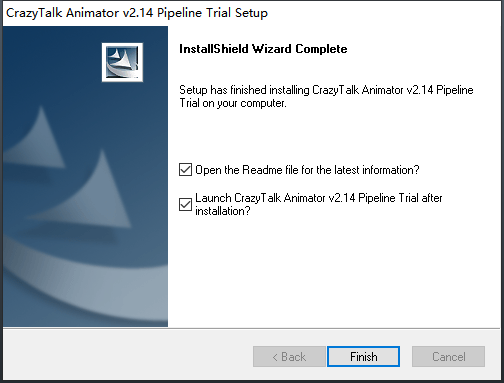This screenshot has width=504, height=383.
Task: Click the greyed-out Back button
Action: (x=289, y=357)
